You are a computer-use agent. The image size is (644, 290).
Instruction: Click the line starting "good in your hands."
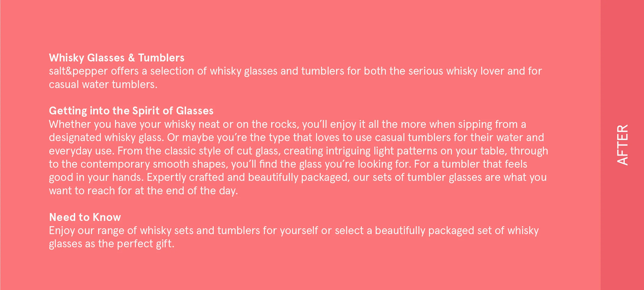298,177
